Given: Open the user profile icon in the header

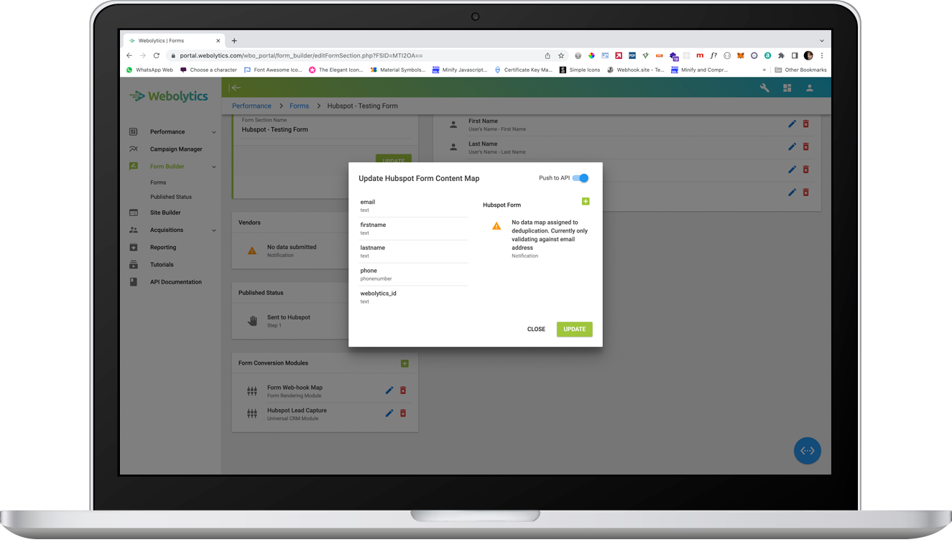Looking at the screenshot, I should (809, 88).
